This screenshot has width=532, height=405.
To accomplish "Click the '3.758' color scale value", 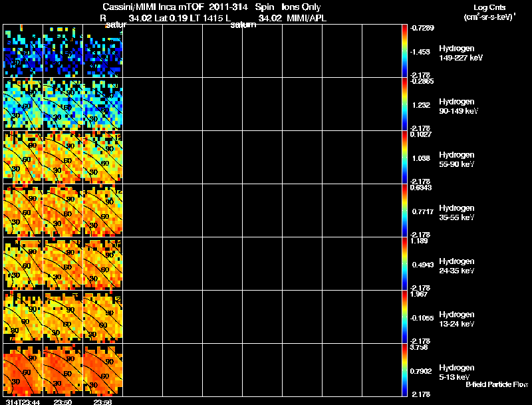I will [419, 347].
